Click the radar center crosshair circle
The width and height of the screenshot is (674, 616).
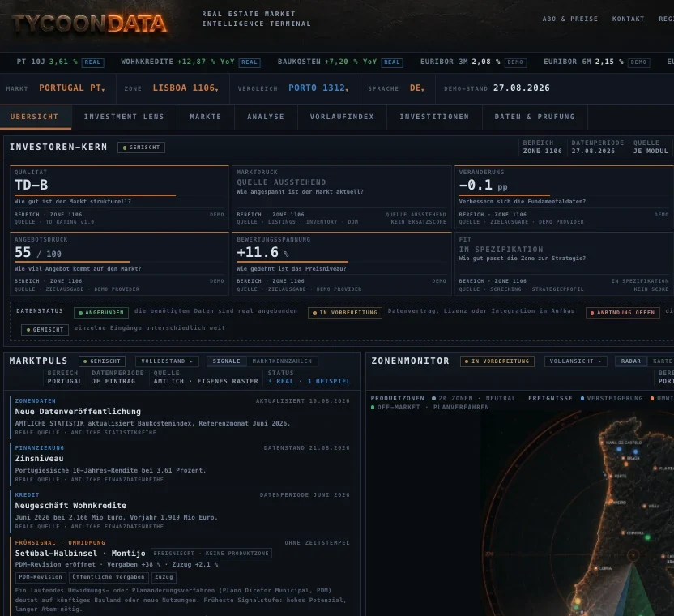click(633, 555)
